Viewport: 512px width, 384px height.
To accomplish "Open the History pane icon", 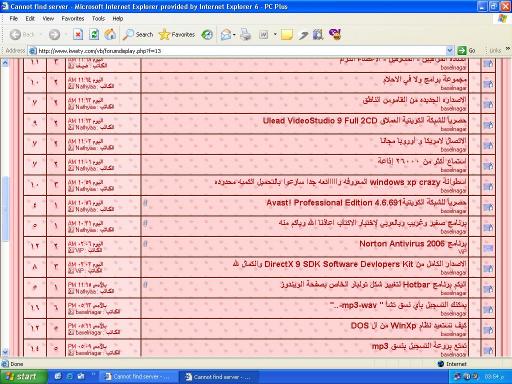I will click(x=207, y=34).
